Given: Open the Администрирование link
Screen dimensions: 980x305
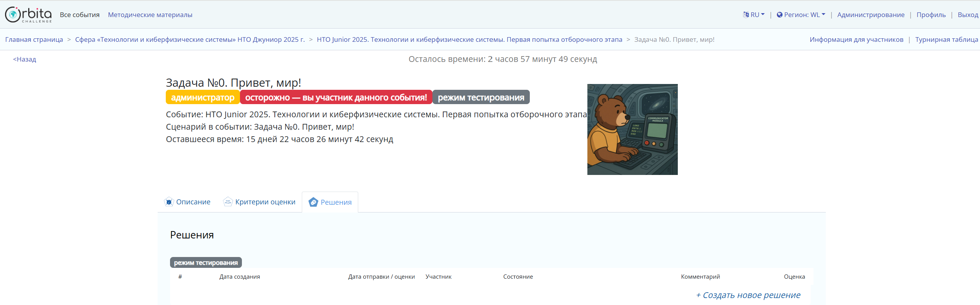Looking at the screenshot, I should click(871, 15).
